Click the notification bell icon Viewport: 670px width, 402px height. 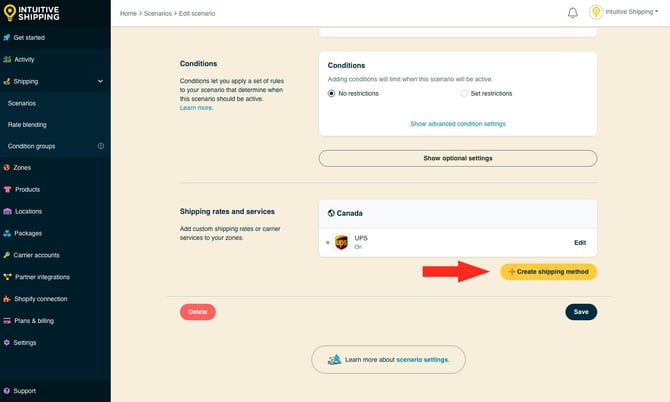(x=573, y=13)
